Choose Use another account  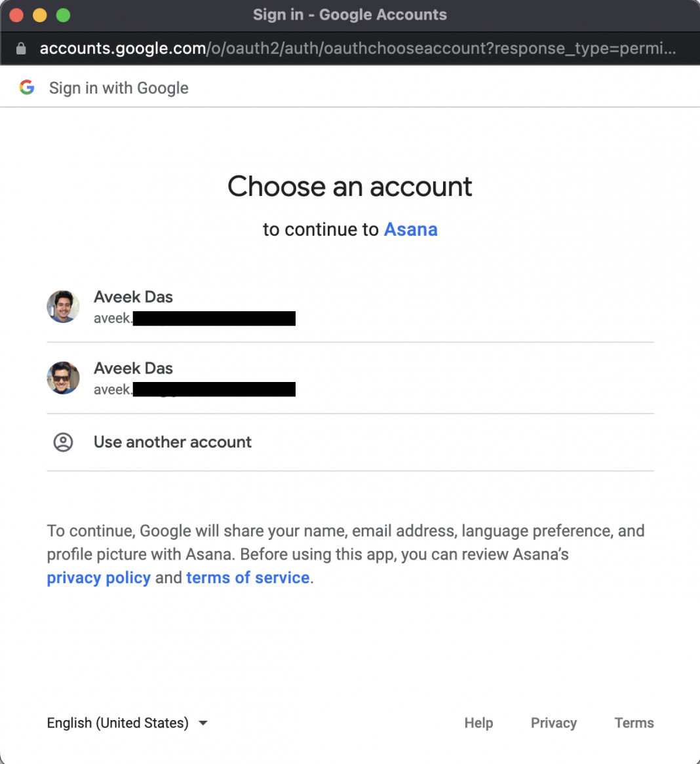click(x=172, y=442)
